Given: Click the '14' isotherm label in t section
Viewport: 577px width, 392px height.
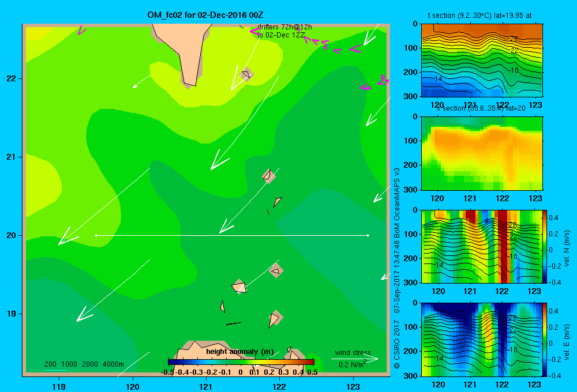Looking at the screenshot, I should pos(438,79).
